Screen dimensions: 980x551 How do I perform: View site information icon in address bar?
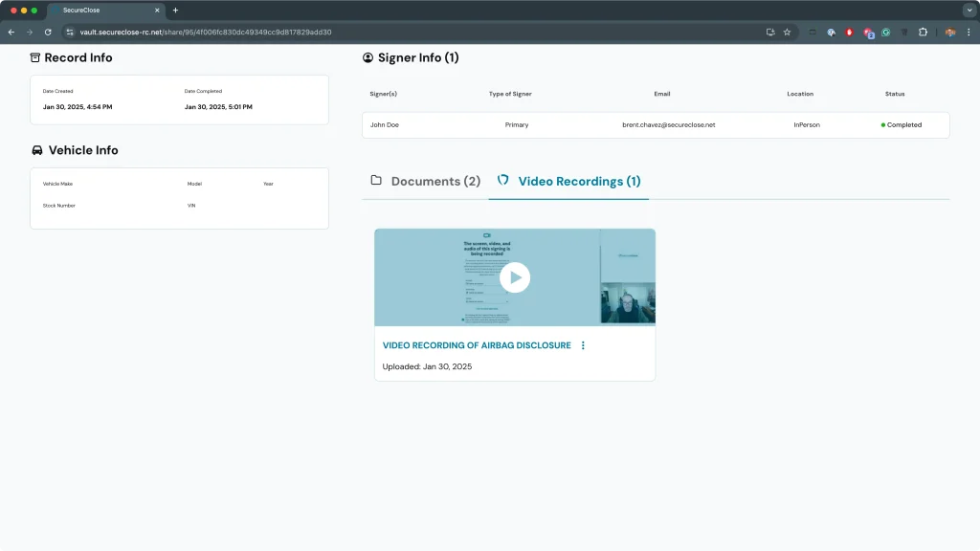click(70, 32)
